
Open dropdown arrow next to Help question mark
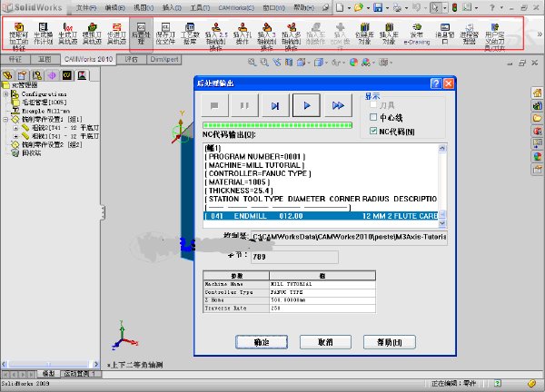[501, 7]
